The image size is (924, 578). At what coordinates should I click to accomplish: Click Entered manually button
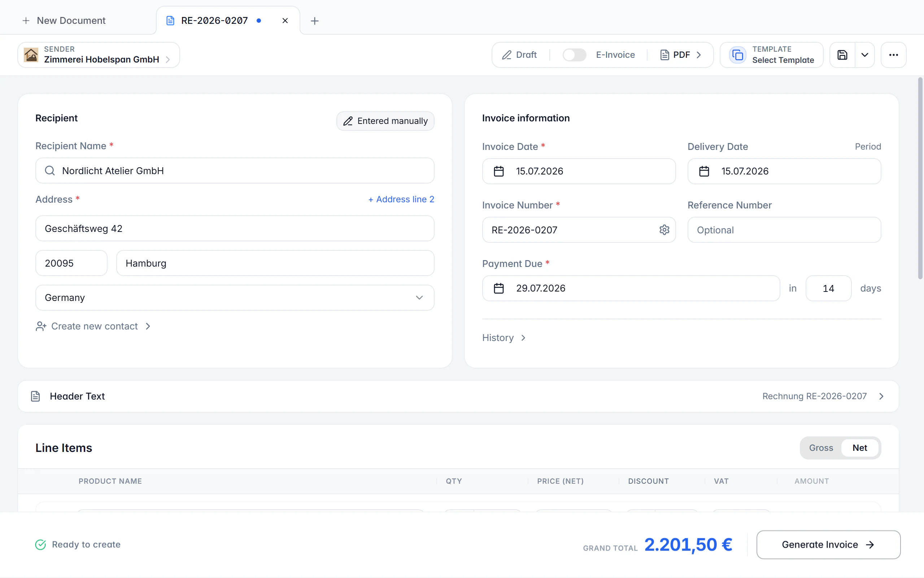tap(385, 121)
